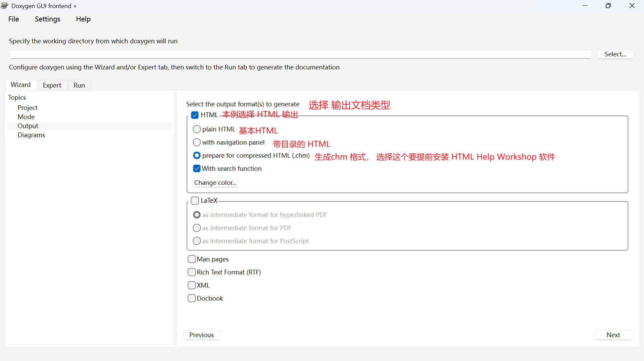Enable the Man pages checkbox
The width and height of the screenshot is (644, 361).
point(192,259)
